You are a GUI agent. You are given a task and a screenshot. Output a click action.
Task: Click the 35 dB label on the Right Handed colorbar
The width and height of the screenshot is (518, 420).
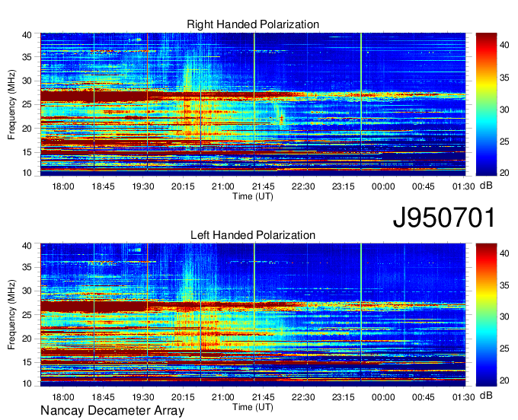click(x=504, y=78)
